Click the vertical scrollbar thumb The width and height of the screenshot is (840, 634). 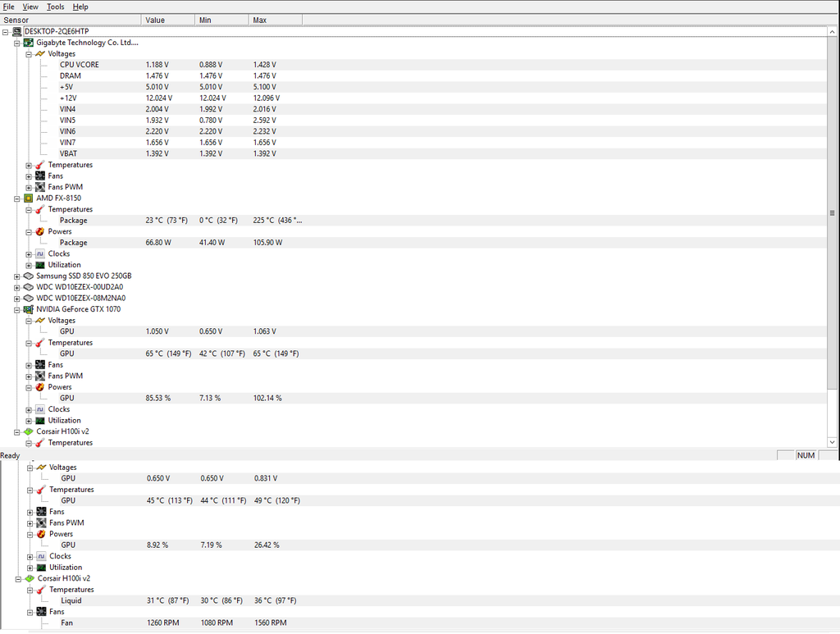pyautogui.click(x=832, y=213)
